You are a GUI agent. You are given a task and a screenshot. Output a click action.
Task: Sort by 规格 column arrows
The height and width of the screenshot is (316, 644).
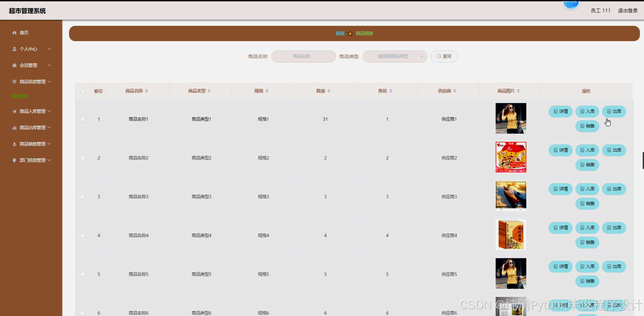pyautogui.click(x=267, y=91)
